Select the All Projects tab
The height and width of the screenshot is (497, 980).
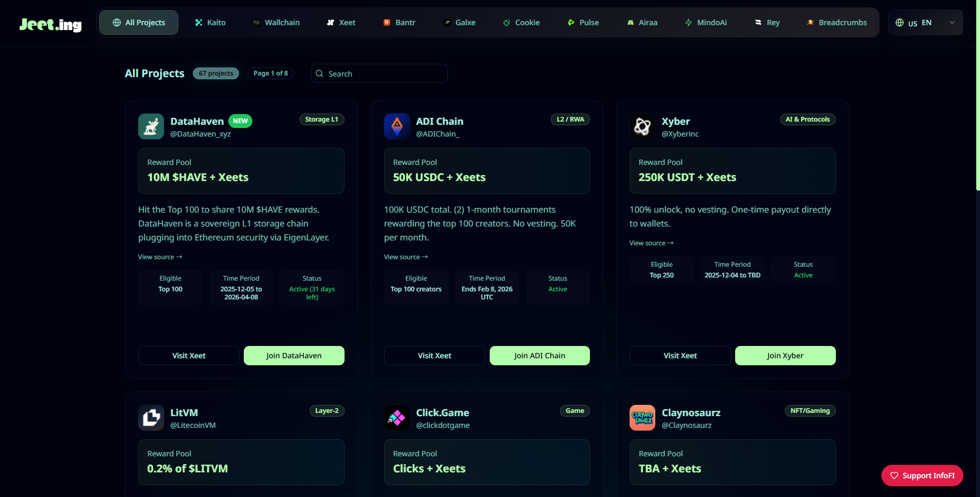[x=139, y=22]
